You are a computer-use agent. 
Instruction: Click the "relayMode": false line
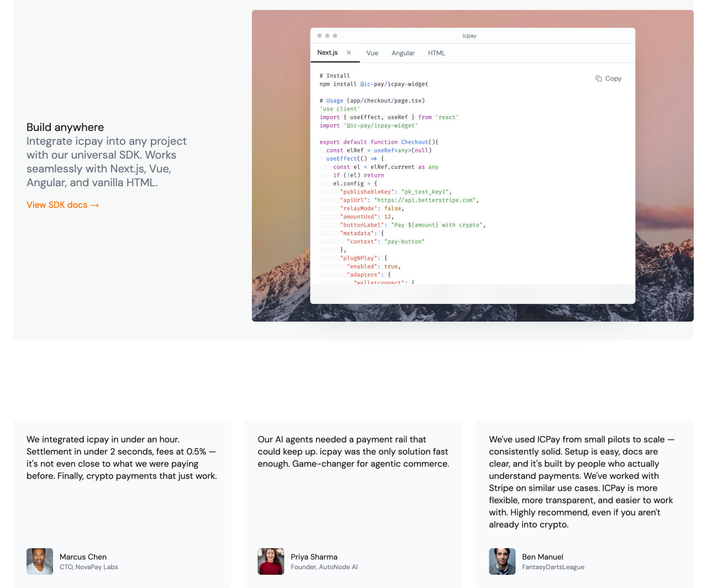pyautogui.click(x=372, y=208)
